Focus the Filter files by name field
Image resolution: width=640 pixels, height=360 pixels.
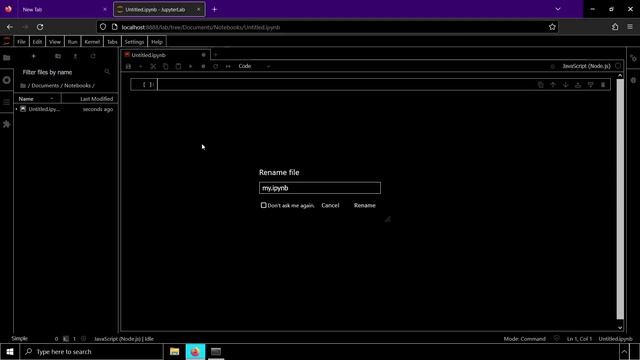[x=66, y=72]
